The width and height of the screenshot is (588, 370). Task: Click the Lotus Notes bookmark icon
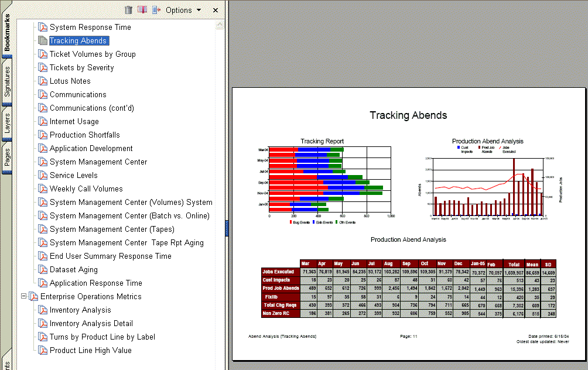pyautogui.click(x=43, y=81)
